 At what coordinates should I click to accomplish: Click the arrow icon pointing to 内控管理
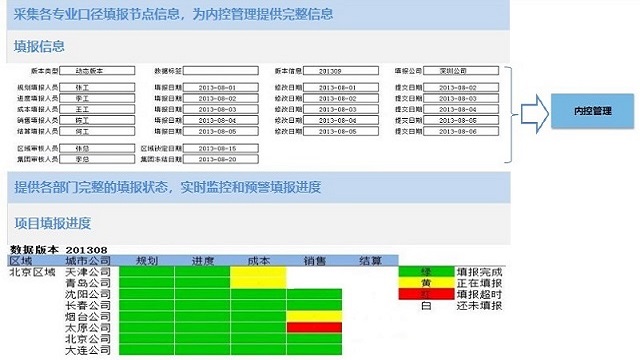(x=536, y=114)
